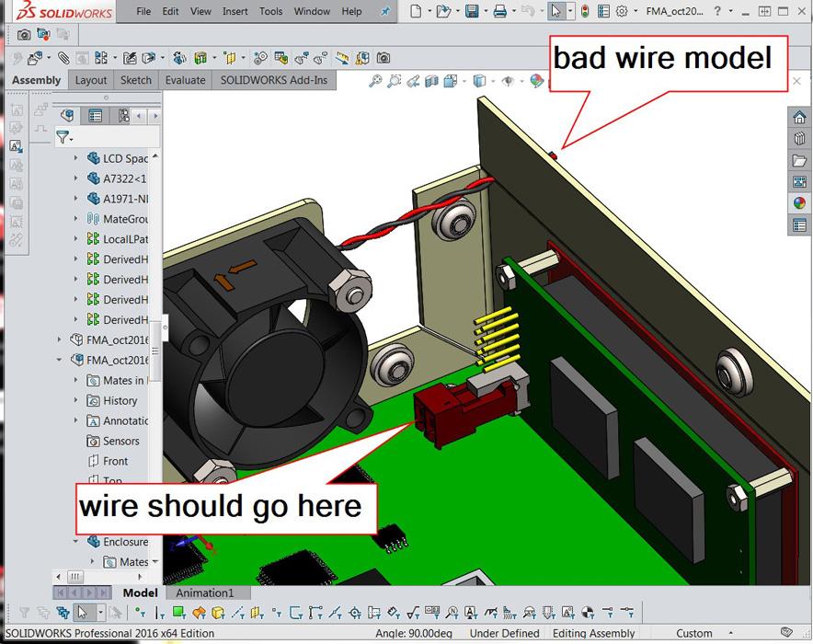This screenshot has width=813, height=644.
Task: Click the Print icon
Action: [499, 11]
